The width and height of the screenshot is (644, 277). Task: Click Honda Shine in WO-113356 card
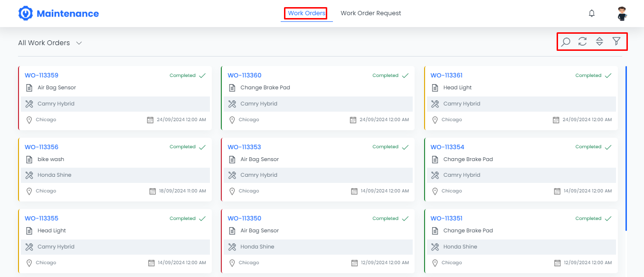(x=55, y=175)
